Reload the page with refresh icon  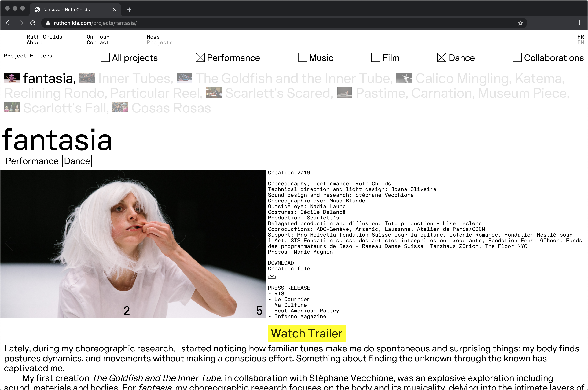[x=33, y=23]
